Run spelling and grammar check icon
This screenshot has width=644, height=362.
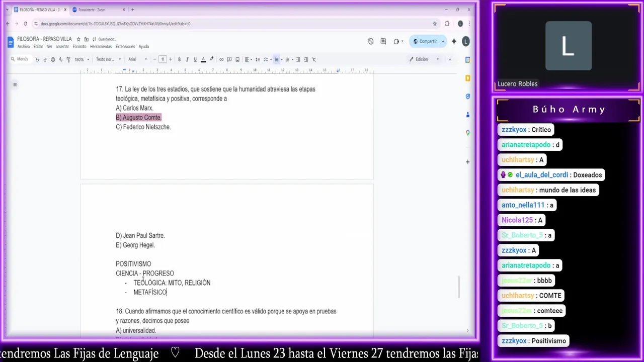60,59
